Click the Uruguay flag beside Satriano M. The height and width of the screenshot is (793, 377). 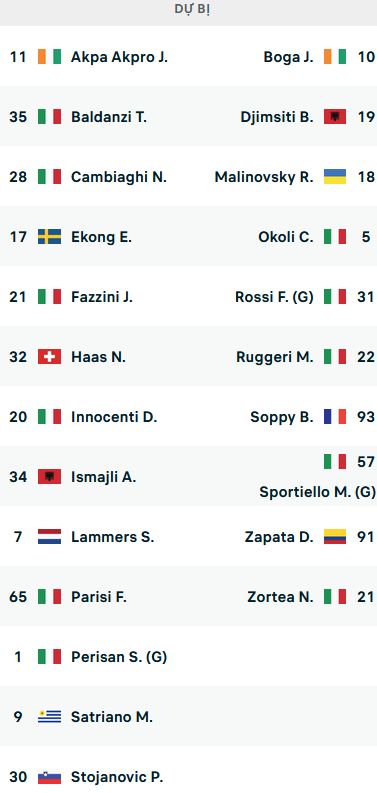click(x=49, y=717)
